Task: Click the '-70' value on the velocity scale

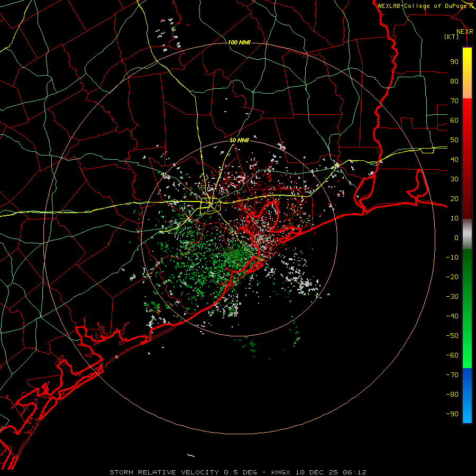Action: 452,375
